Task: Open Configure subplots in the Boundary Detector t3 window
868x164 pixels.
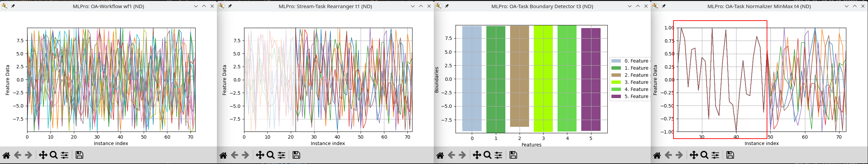Action: click(x=498, y=155)
